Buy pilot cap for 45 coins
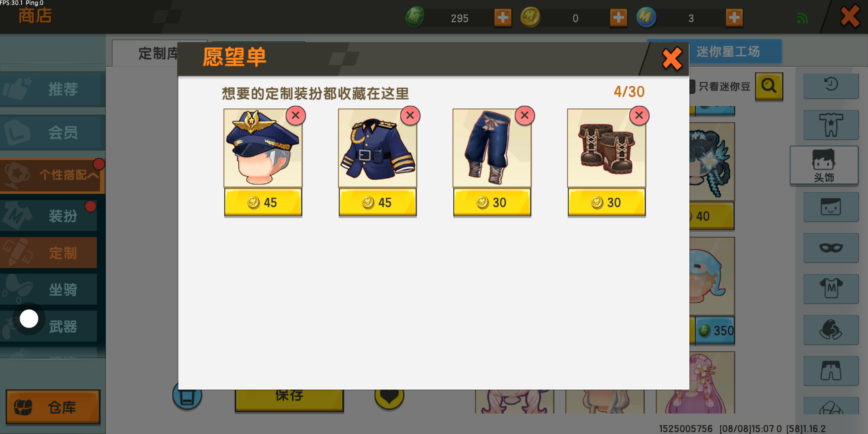 tap(263, 203)
